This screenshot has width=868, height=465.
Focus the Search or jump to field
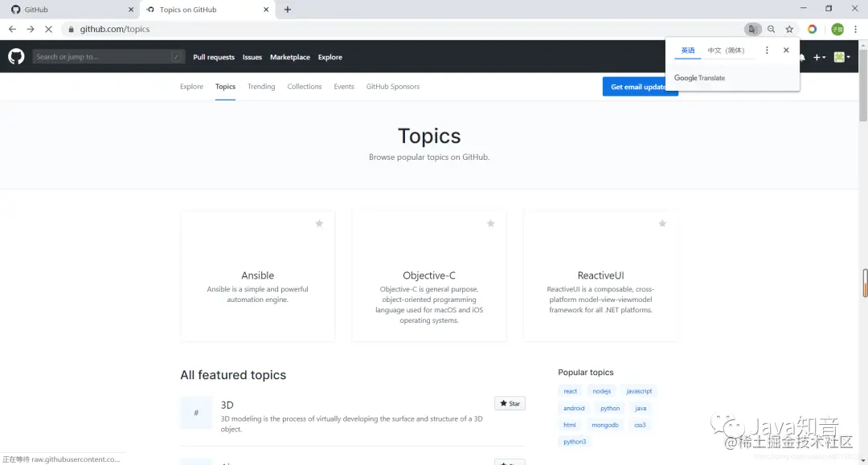108,56
